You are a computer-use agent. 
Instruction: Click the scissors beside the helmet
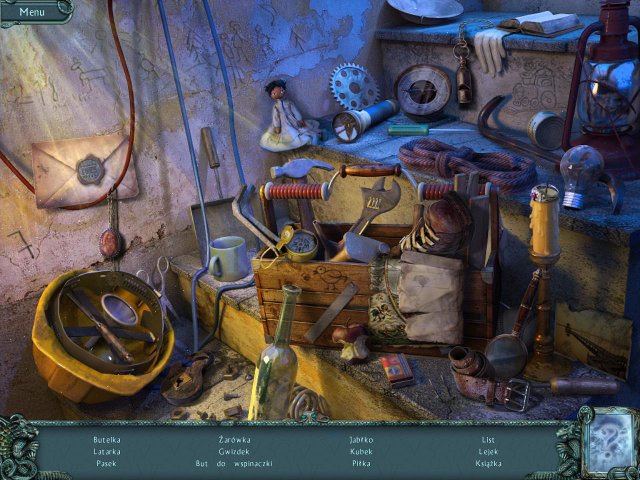point(164,288)
